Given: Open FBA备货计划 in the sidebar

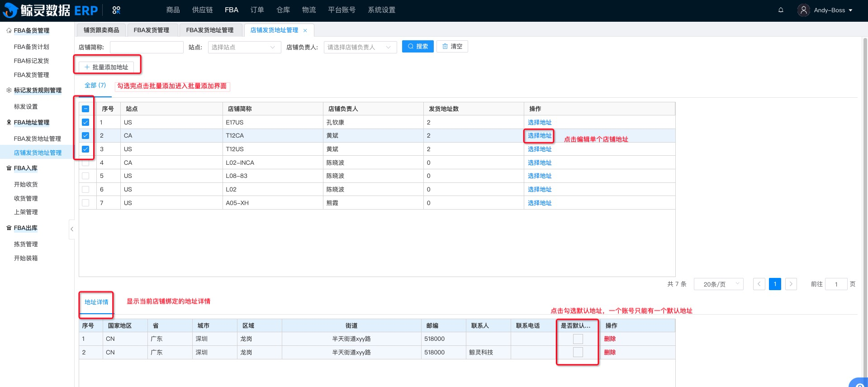Looking at the screenshot, I should coord(31,47).
